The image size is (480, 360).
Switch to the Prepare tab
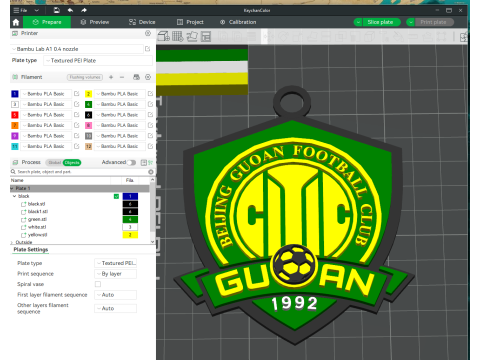[47, 22]
